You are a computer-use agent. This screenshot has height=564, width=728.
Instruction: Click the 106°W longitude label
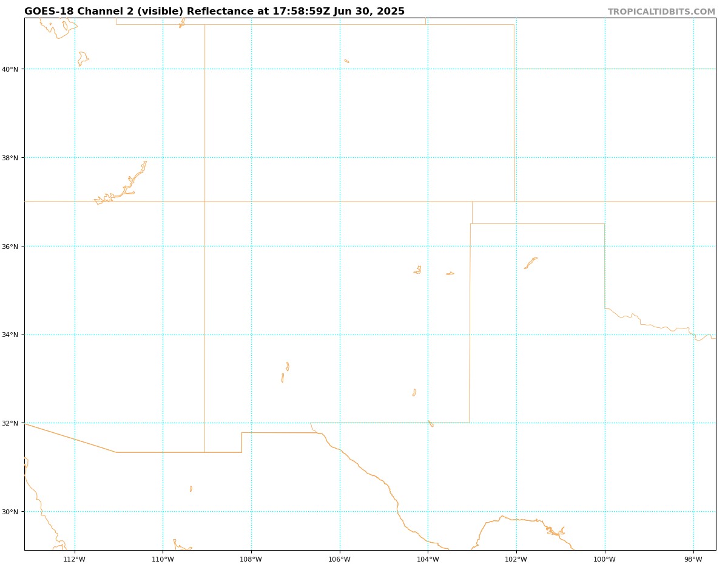tap(340, 559)
